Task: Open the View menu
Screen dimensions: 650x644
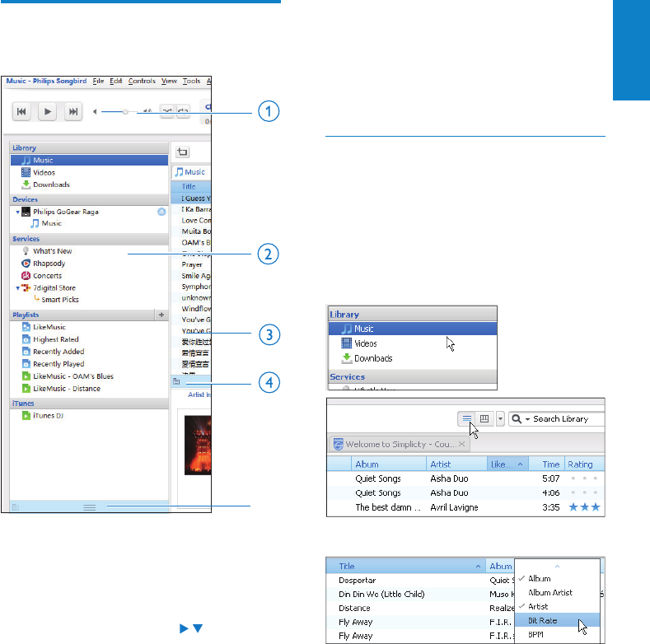Action: [169, 81]
